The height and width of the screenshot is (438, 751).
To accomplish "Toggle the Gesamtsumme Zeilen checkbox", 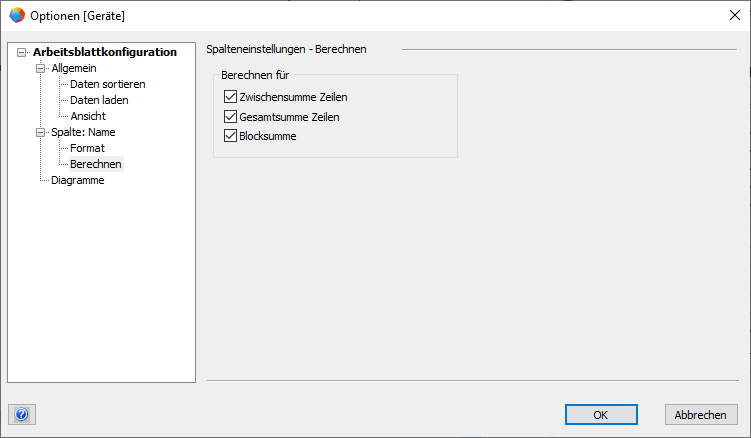I will pos(230,117).
